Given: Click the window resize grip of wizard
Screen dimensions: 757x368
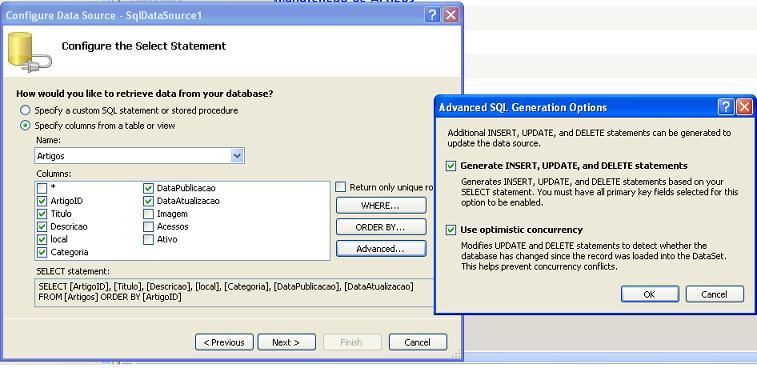Looking at the screenshot, I should [x=456, y=355].
